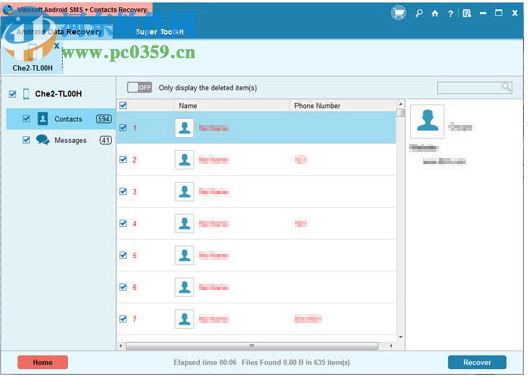The width and height of the screenshot is (528, 378).
Task: Uncheck the Messages category checkbox
Action: tap(26, 140)
